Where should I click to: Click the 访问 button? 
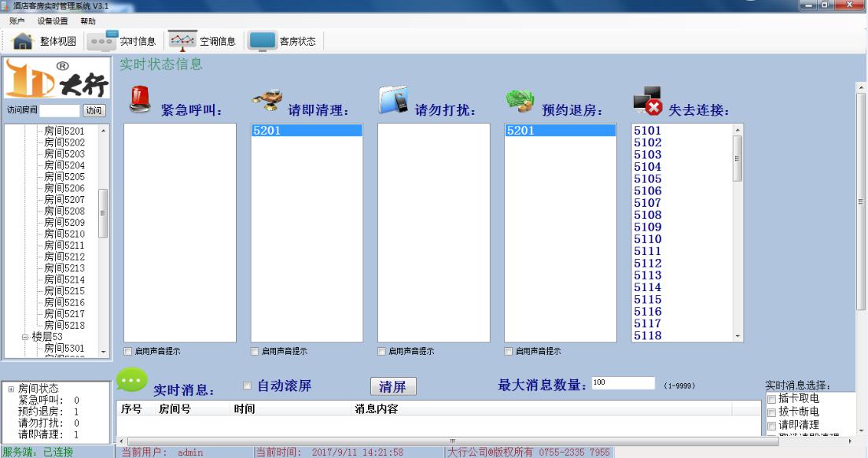coord(94,110)
